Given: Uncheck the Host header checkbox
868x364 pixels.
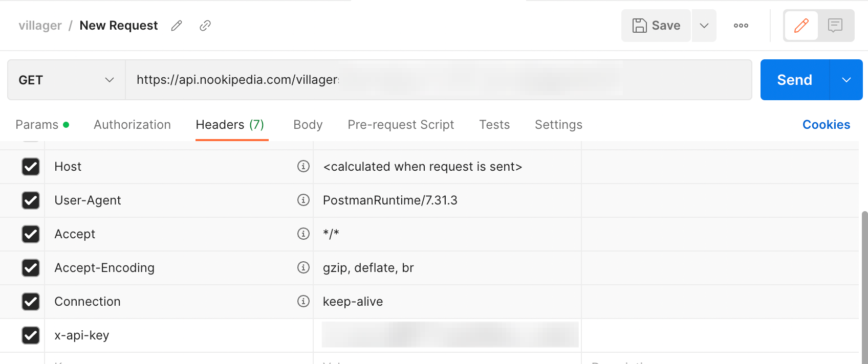Looking at the screenshot, I should tap(31, 167).
